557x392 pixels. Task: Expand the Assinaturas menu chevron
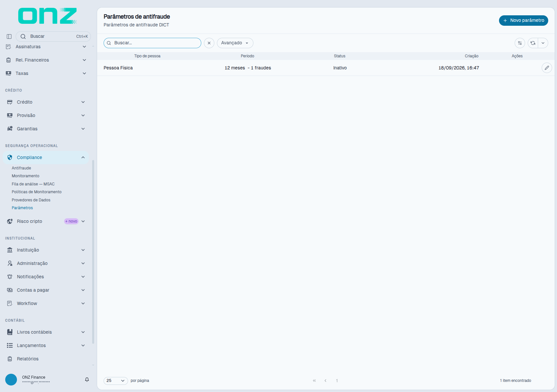coord(84,47)
